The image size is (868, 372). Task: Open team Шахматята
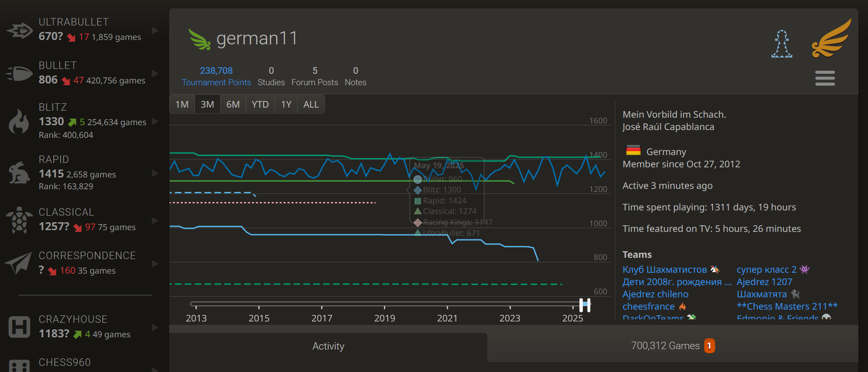[x=768, y=294]
